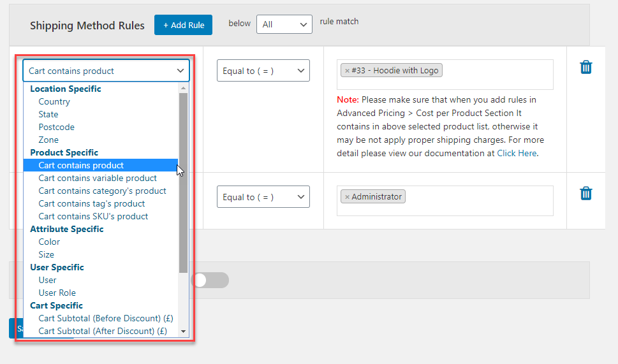
Task: Select 'Cart contains product' highlighted option
Action: click(101, 165)
